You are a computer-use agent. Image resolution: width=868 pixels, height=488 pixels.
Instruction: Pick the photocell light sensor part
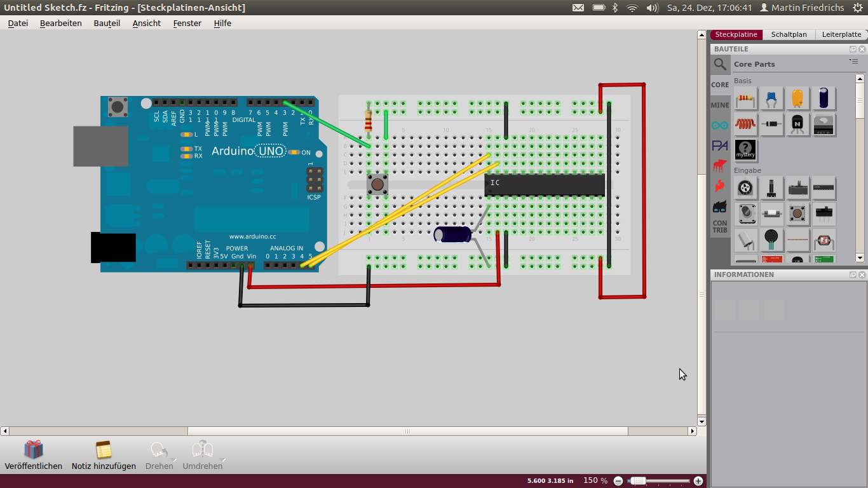tap(824, 240)
